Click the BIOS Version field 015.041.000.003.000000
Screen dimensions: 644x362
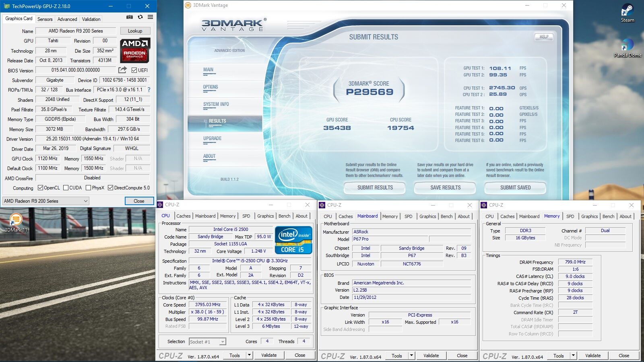tap(76, 70)
